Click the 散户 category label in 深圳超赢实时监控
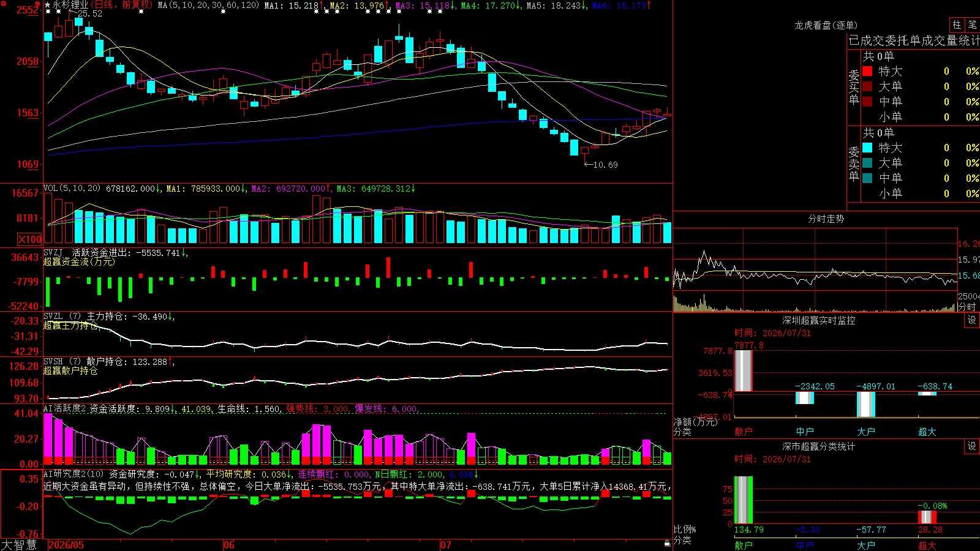The height and width of the screenshot is (551, 980). (744, 432)
